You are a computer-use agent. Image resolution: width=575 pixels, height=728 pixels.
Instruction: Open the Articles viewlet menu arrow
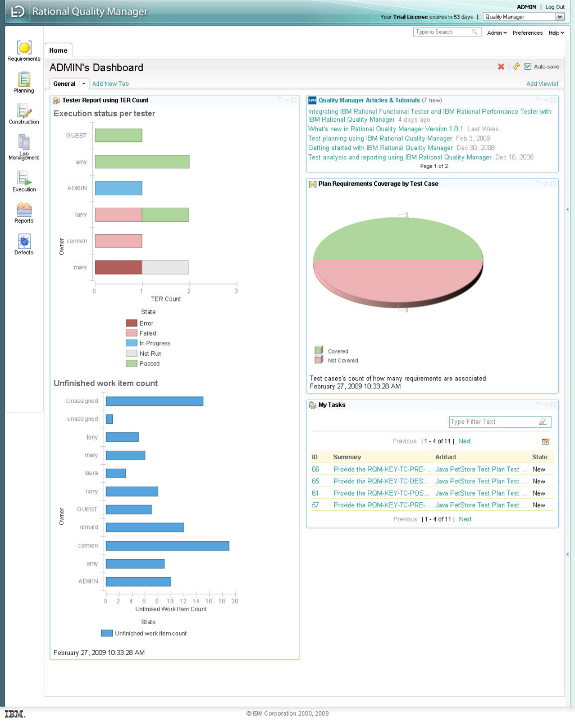[538, 99]
